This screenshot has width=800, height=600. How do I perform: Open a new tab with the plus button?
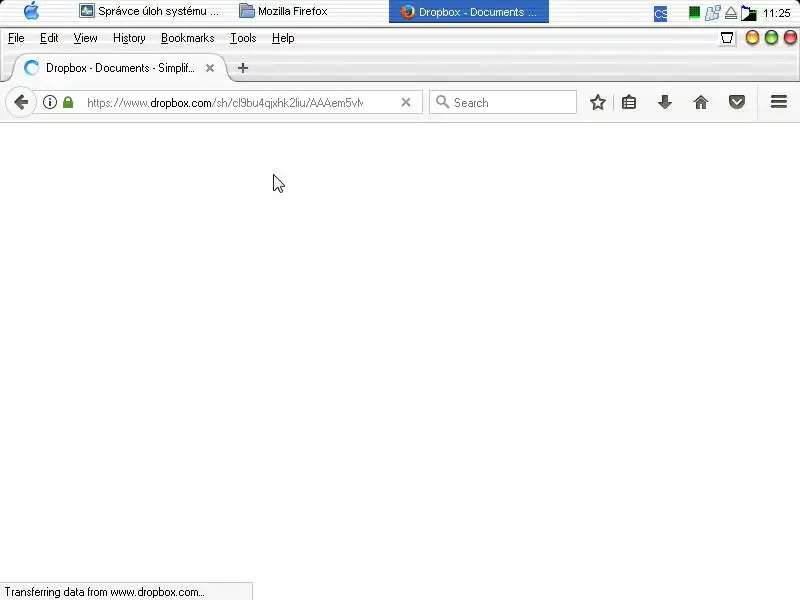point(243,68)
